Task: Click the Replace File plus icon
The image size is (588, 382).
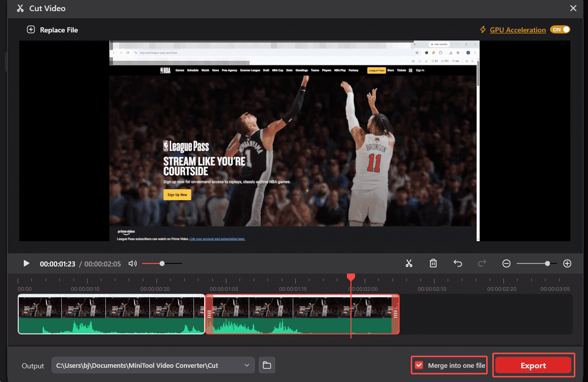Action: (x=31, y=30)
